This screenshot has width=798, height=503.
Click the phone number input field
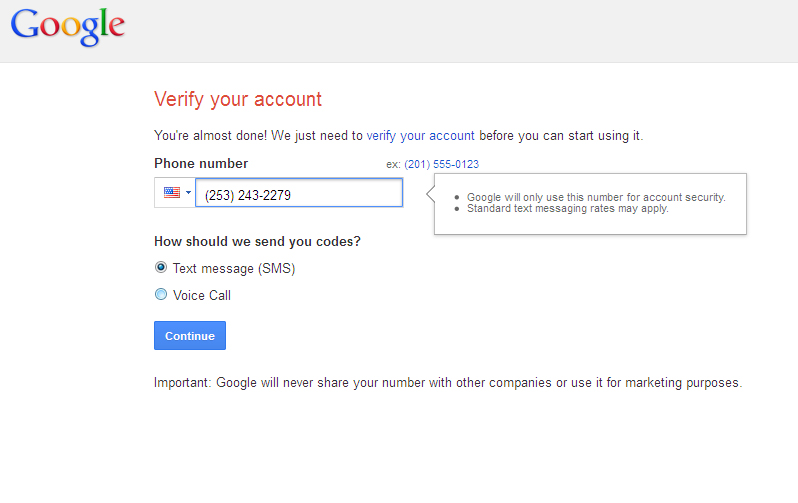tap(299, 194)
